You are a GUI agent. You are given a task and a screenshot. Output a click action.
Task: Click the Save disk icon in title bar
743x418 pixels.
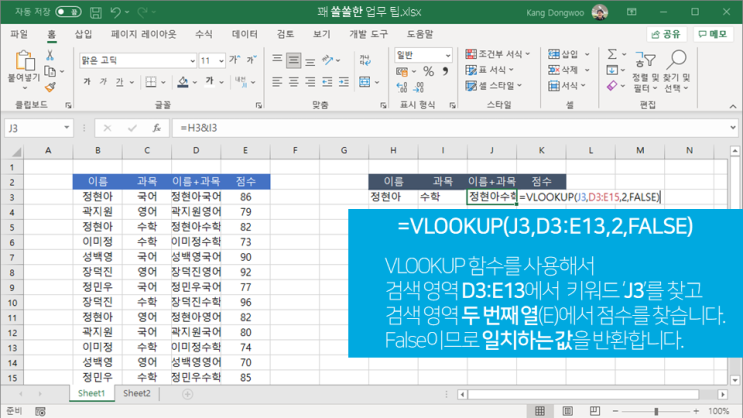click(x=96, y=12)
